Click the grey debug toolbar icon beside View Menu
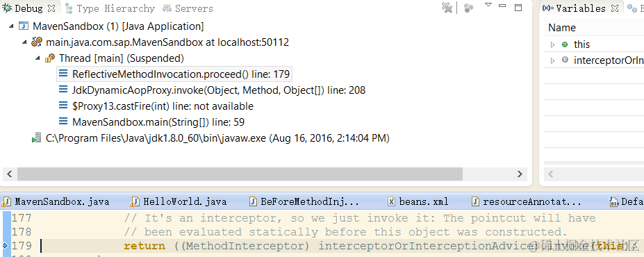This screenshot has width=644, height=257. (469, 8)
